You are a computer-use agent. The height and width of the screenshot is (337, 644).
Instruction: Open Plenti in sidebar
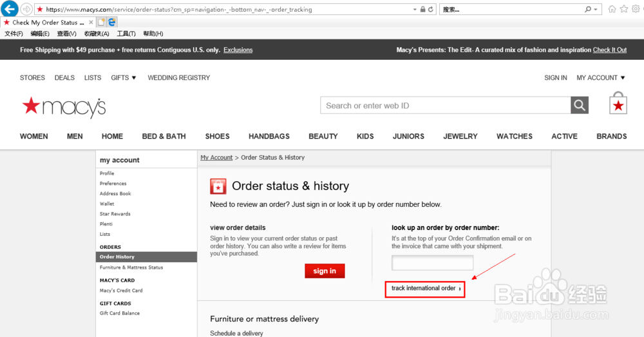coord(106,224)
